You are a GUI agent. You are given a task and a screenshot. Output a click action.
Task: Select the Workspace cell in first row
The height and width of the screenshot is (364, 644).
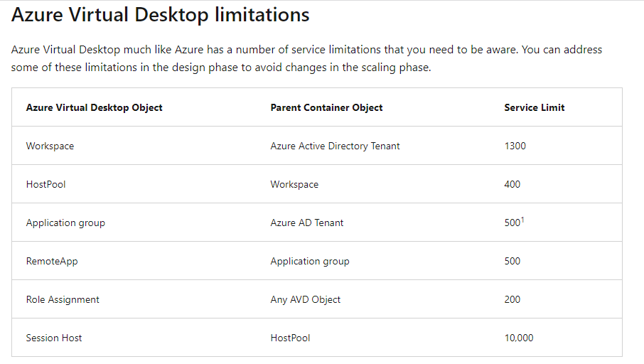[x=50, y=146]
